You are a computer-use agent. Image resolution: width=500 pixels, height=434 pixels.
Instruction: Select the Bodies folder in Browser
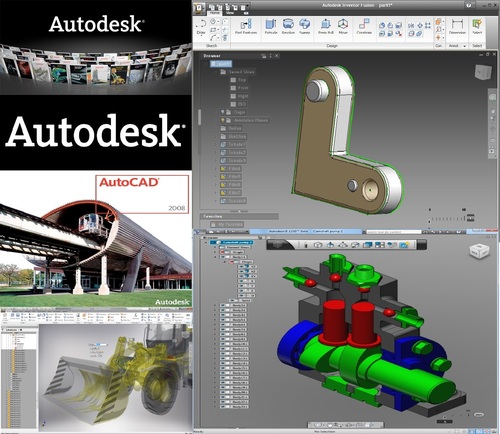(x=231, y=128)
